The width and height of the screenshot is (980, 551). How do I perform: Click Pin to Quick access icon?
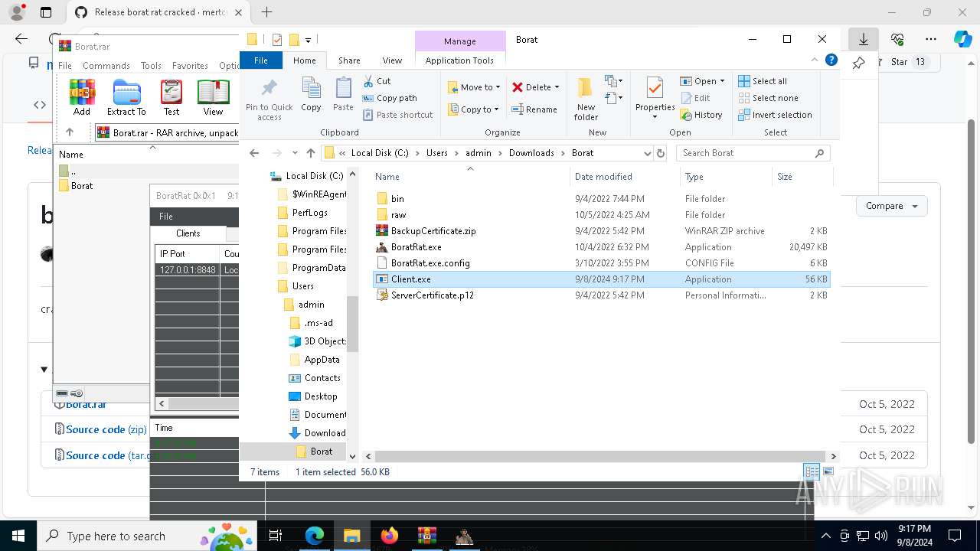269,97
